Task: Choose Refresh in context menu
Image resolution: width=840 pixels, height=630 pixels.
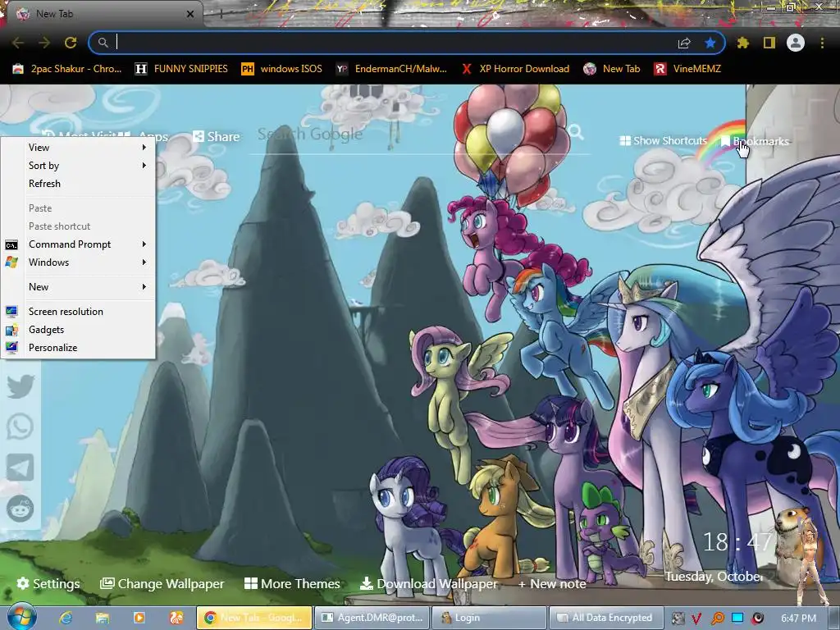Action: pos(78,184)
